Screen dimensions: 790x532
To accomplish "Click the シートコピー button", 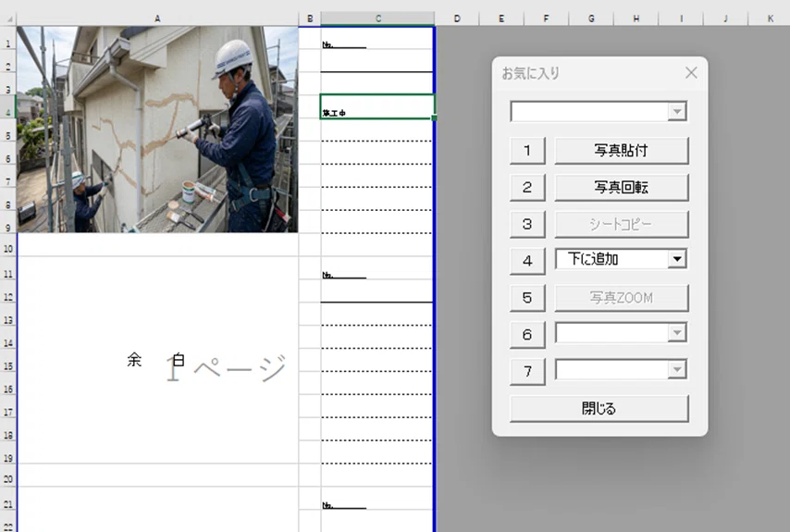I will click(622, 224).
